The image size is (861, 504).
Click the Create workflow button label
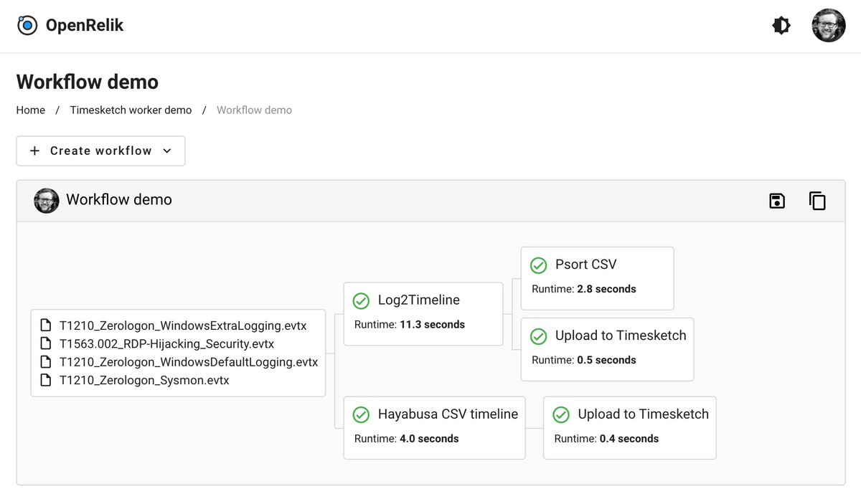101,151
